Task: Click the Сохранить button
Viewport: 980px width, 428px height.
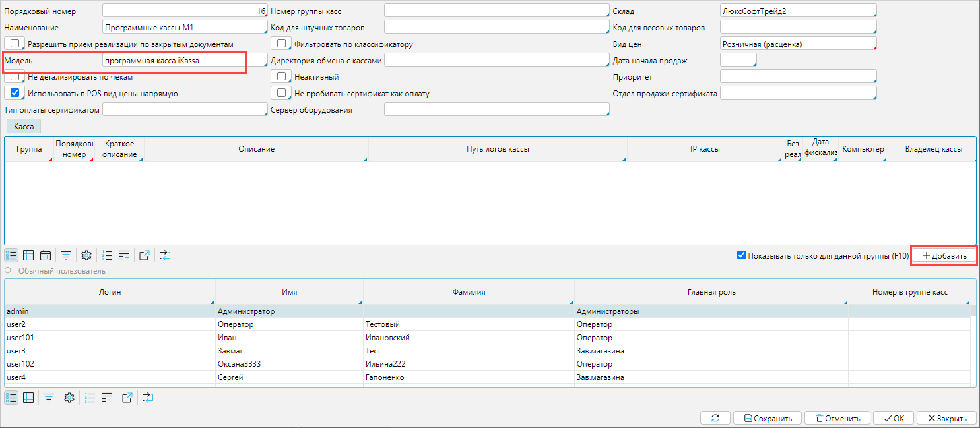Action: 768,418
